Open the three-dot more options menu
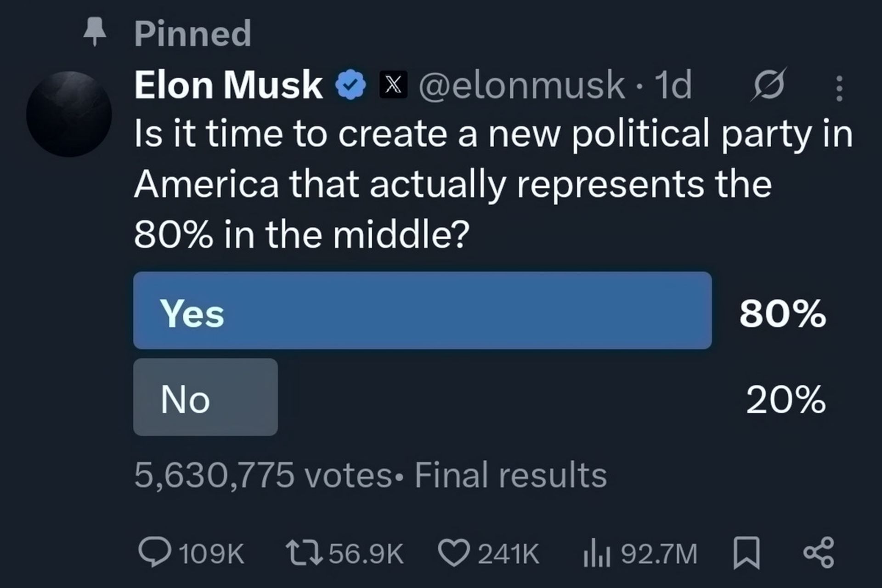 point(839,88)
